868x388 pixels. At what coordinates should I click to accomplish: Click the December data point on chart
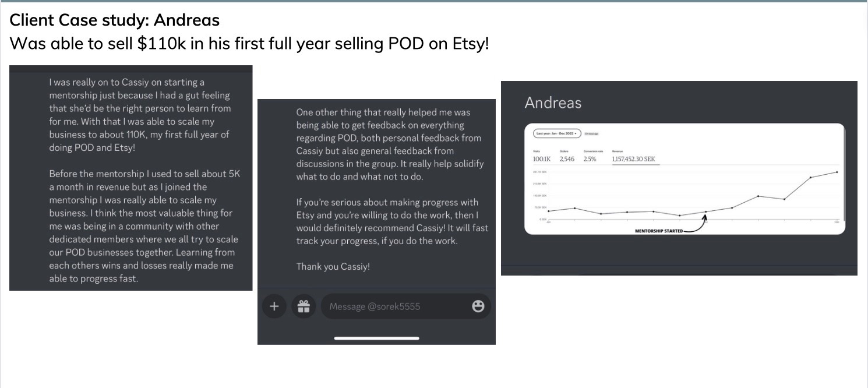837,172
